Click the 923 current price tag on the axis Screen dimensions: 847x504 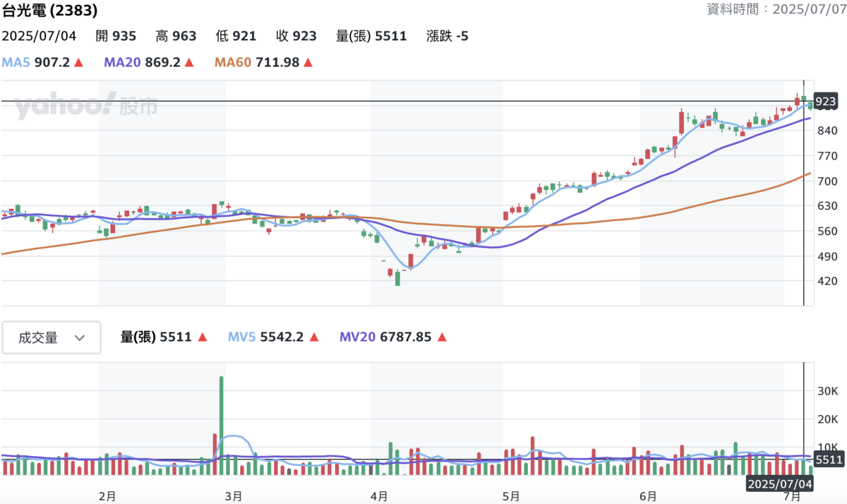point(825,102)
